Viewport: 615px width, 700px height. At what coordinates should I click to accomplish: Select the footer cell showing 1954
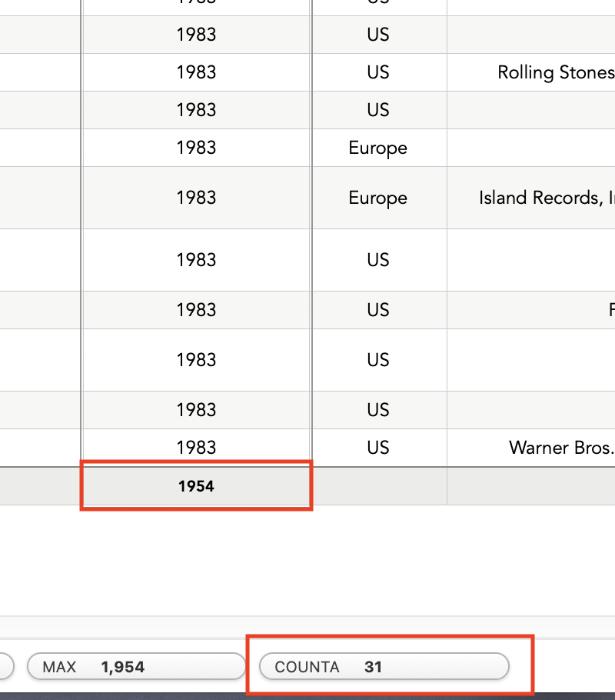click(x=196, y=486)
